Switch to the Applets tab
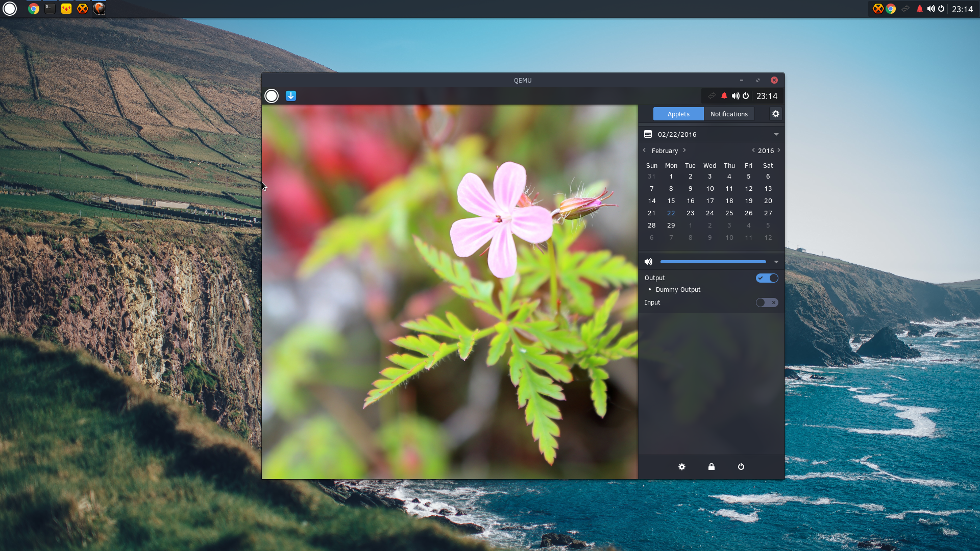This screenshot has height=551, width=980. click(678, 114)
